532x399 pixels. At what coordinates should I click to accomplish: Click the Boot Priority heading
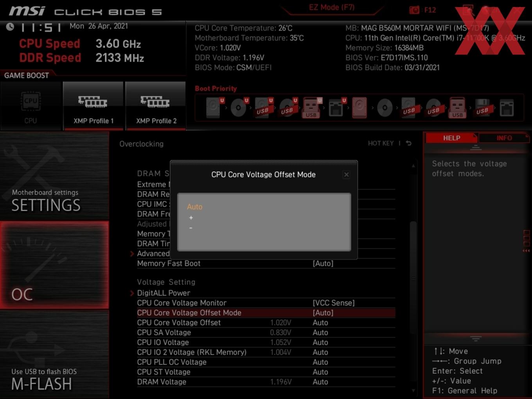216,88
